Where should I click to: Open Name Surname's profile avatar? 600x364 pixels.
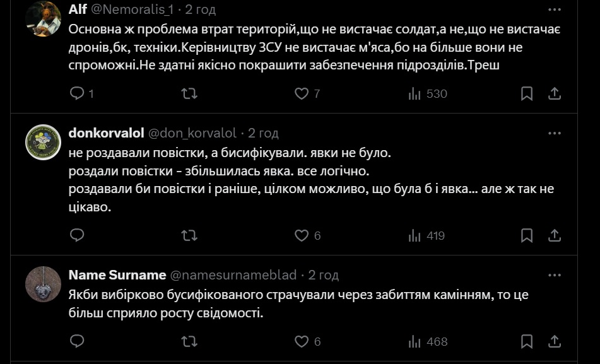point(43,285)
